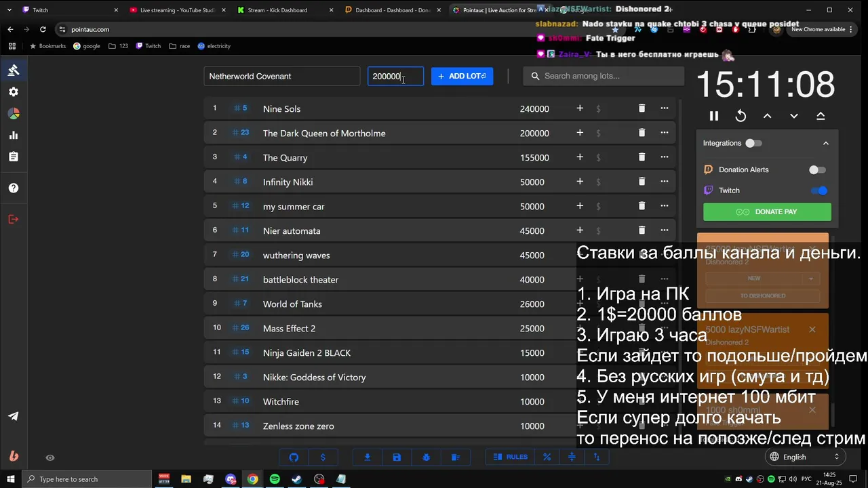Screen dimensions: 868x488
Task: Toggle the eye visibility icon at bottom left
Action: point(50,457)
